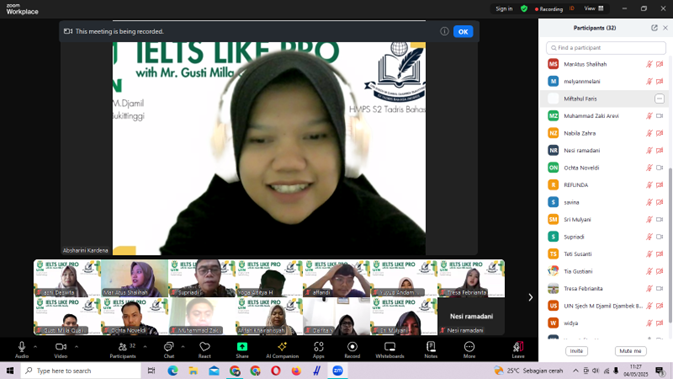This screenshot has width=673, height=379.
Task: Open the Chat panel
Action: point(169,349)
